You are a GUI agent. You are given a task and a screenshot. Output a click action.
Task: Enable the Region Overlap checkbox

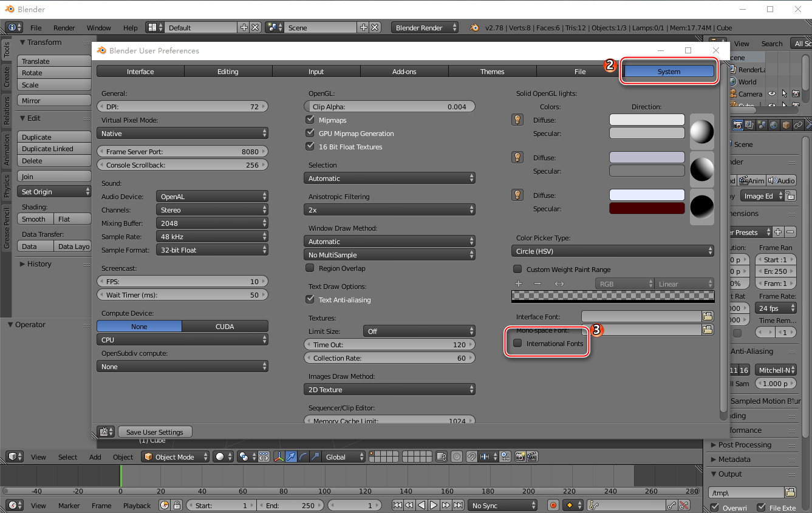tap(310, 268)
